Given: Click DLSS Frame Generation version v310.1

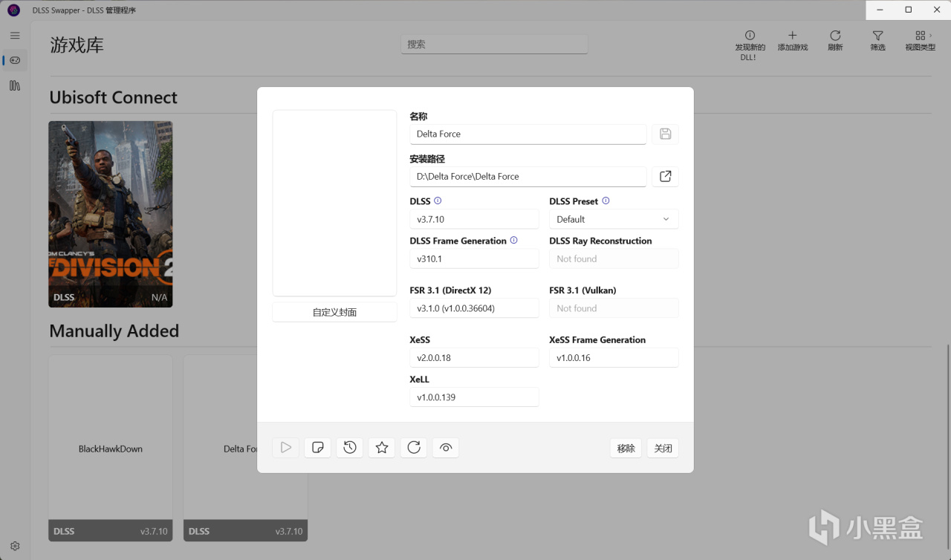Looking at the screenshot, I should [x=475, y=258].
